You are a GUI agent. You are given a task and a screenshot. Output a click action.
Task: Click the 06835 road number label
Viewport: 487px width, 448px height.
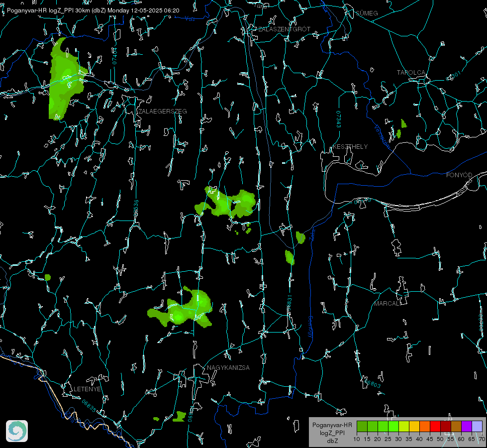89,406
